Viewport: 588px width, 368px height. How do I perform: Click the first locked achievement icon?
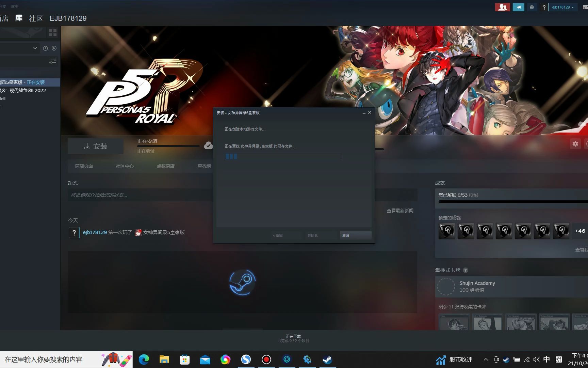pyautogui.click(x=447, y=231)
